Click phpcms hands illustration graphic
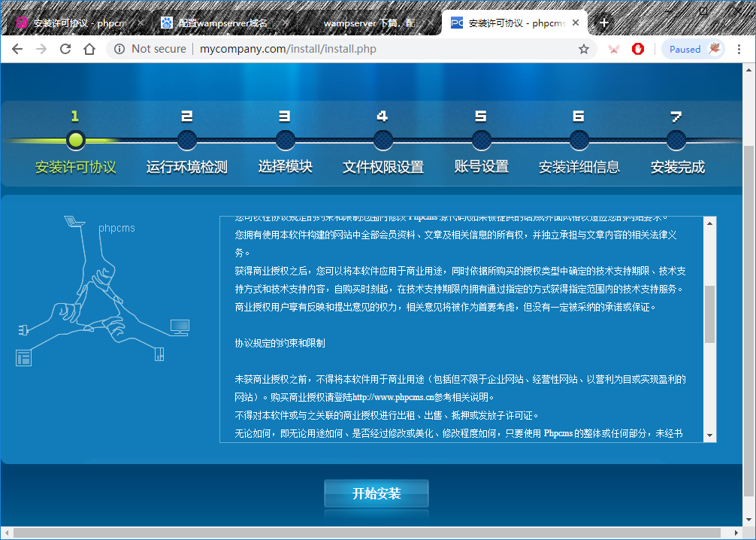756x540 pixels. (103, 290)
